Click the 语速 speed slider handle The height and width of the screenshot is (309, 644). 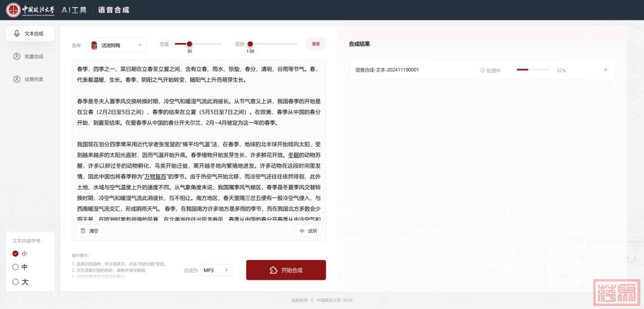pos(250,44)
